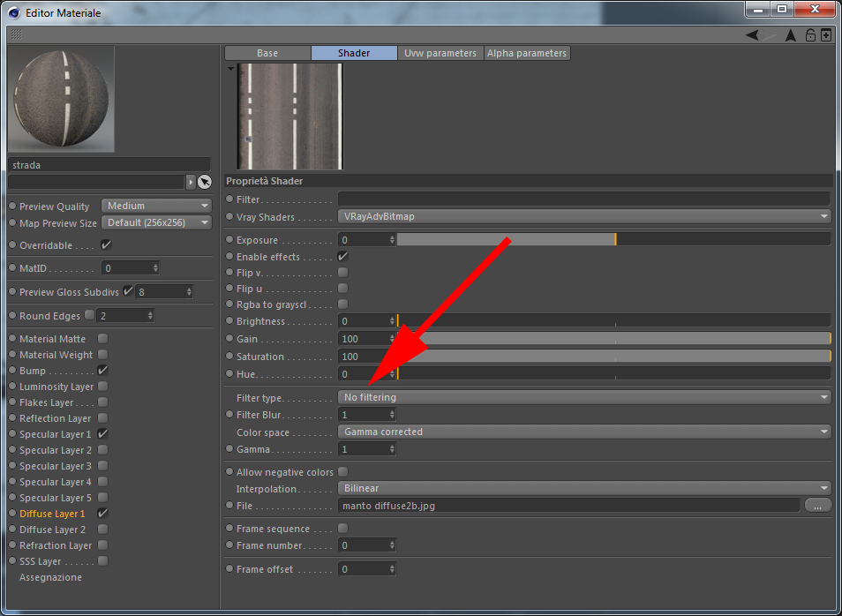Viewport: 842px width, 616px height.
Task: Enable the Flip v checkbox
Action: pyautogui.click(x=342, y=273)
